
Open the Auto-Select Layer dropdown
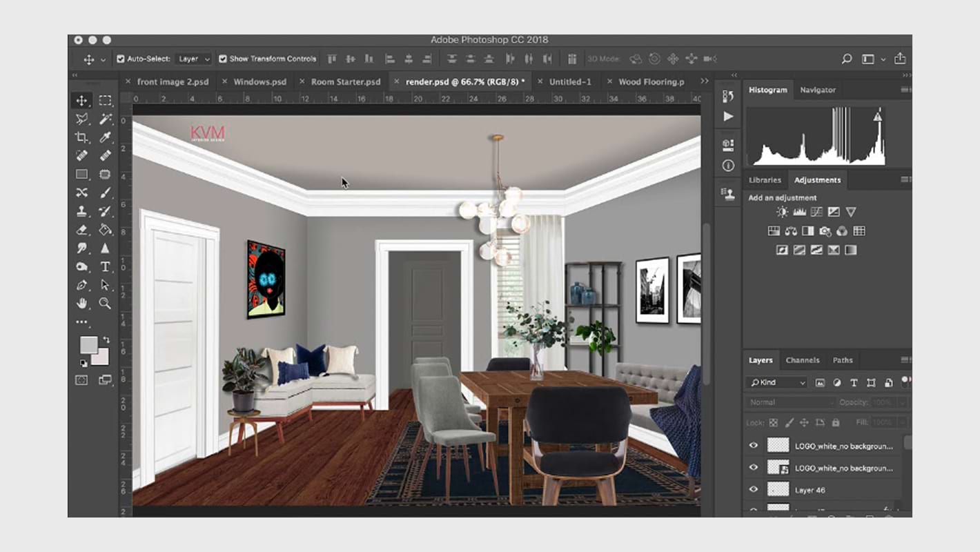tap(194, 59)
